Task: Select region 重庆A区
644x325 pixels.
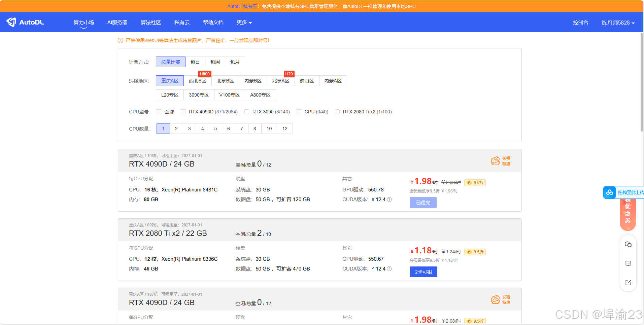Action: pyautogui.click(x=170, y=81)
